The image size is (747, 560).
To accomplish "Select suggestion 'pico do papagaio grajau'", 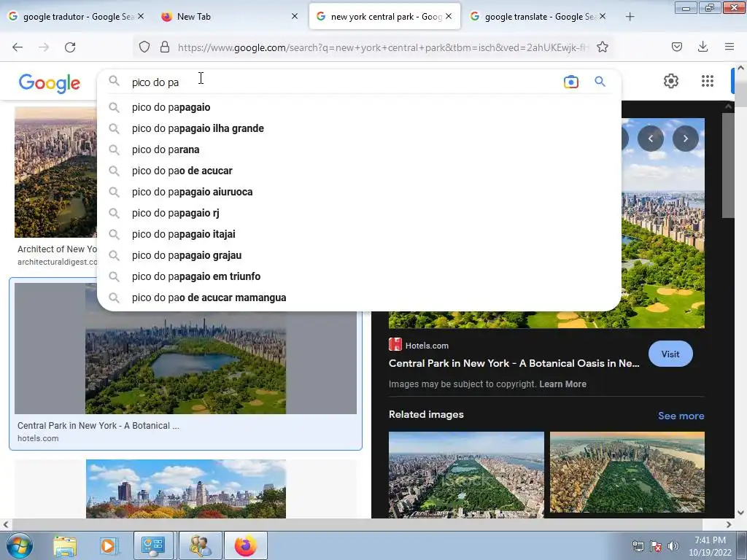I will pyautogui.click(x=359, y=255).
